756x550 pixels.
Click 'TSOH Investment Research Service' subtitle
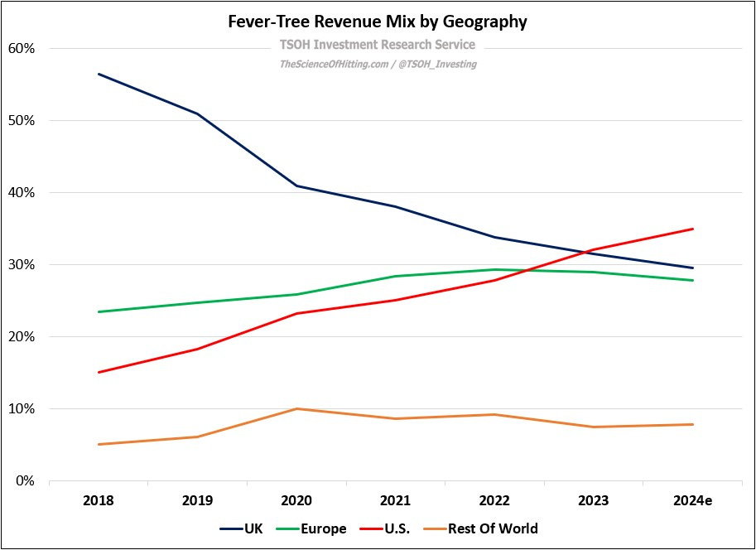point(378,45)
